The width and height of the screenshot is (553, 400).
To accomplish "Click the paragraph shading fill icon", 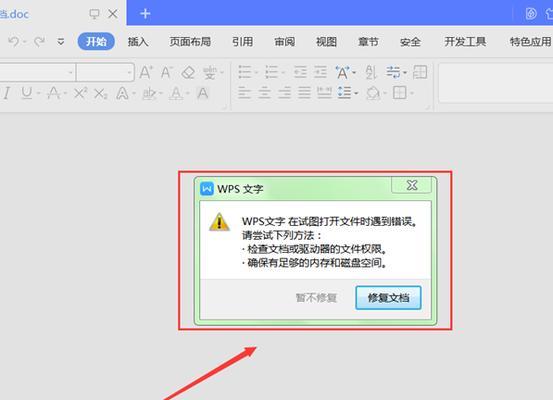I will tap(373, 93).
